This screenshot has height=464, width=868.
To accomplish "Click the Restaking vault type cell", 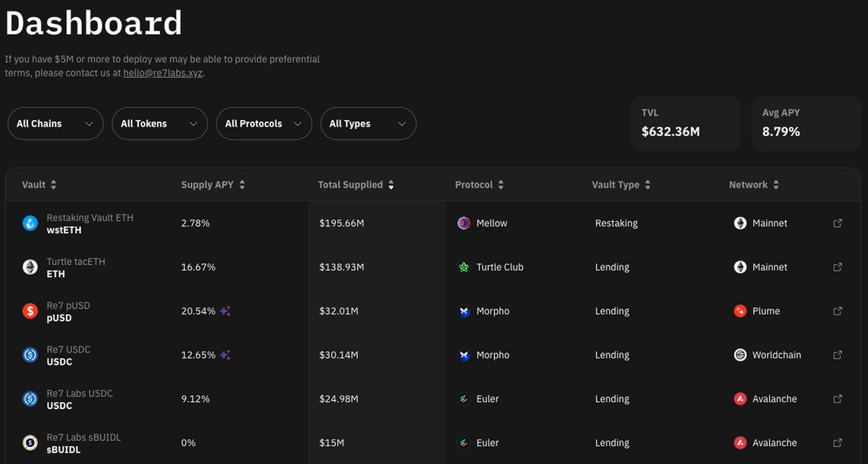I will [x=616, y=223].
